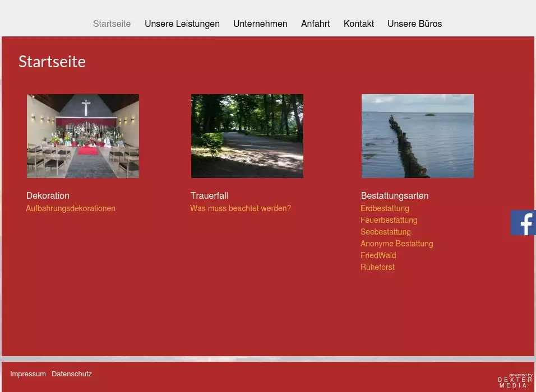Open Unsere Leistungen in the navigation
Viewport: 536px width, 392px height.
click(x=182, y=24)
